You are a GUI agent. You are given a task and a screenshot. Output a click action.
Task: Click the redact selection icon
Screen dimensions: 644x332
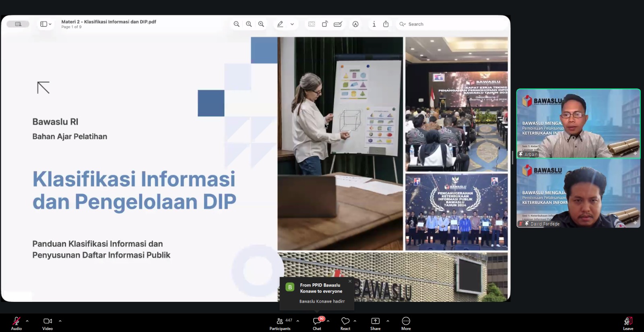(312, 24)
